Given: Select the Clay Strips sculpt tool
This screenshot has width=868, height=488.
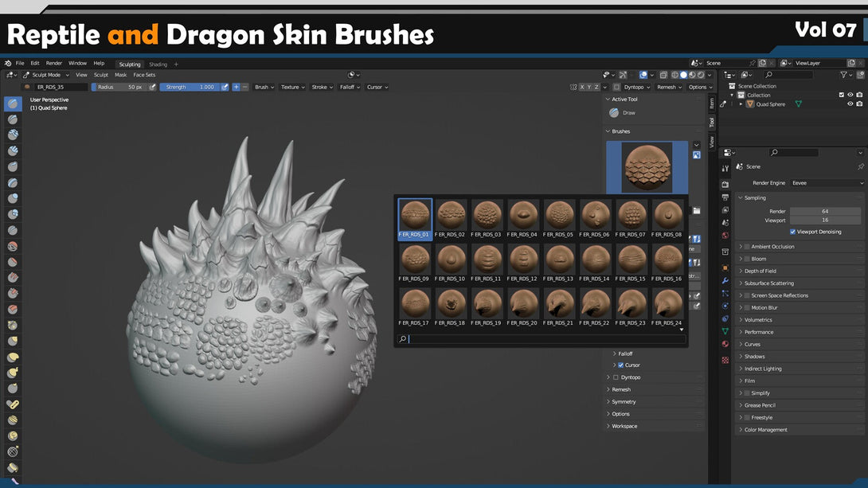Looking at the screenshot, I should 13,150.
